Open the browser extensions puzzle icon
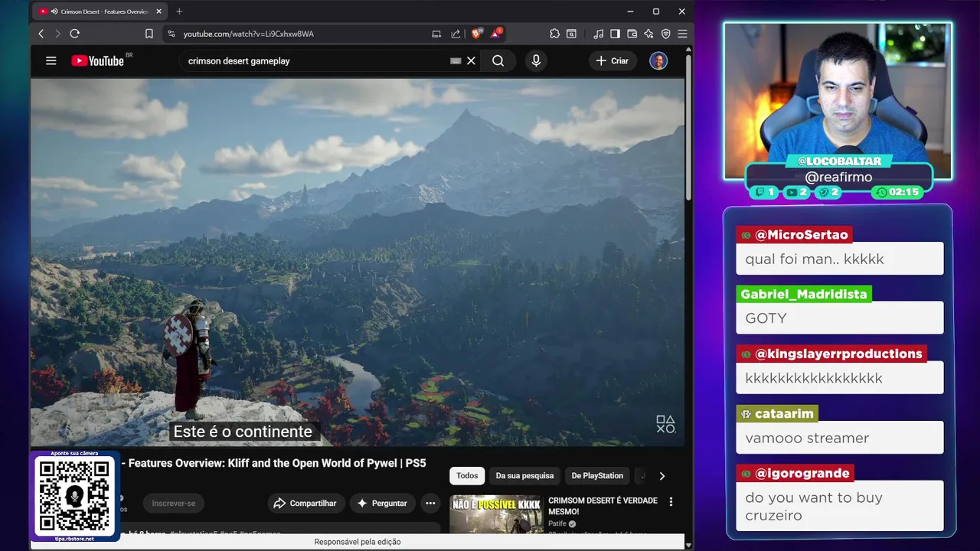 [x=554, y=34]
